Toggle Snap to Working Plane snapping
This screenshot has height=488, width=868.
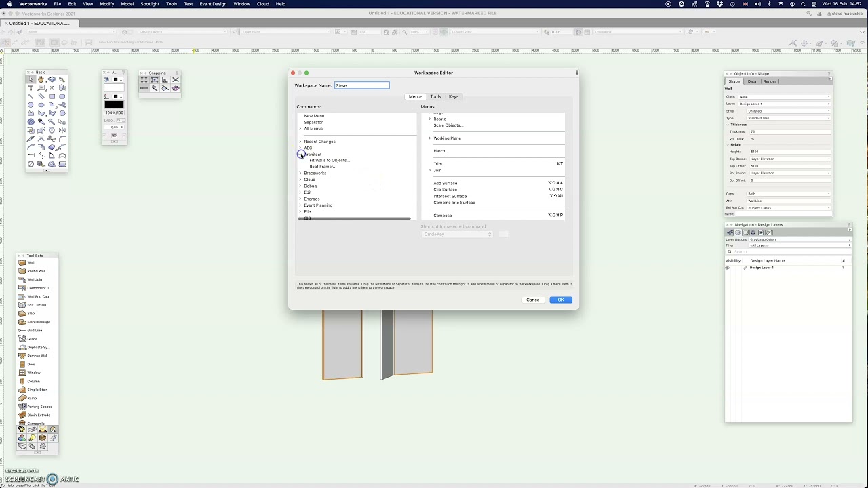(176, 88)
